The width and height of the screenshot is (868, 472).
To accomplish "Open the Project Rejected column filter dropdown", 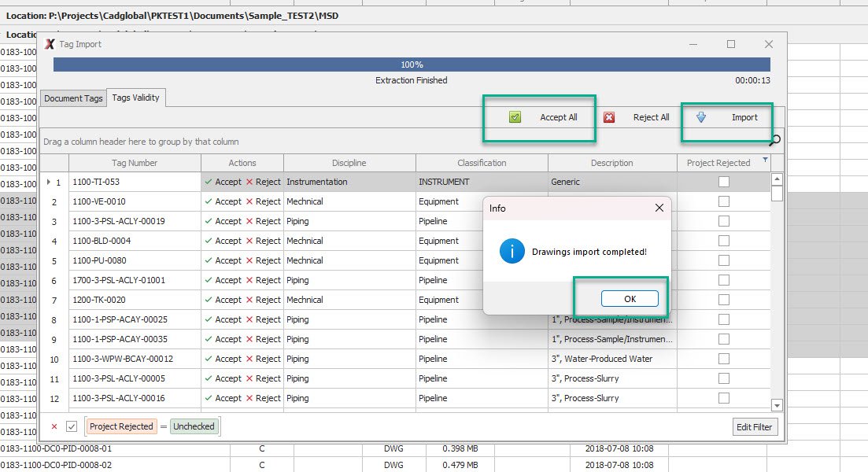I will click(765, 160).
